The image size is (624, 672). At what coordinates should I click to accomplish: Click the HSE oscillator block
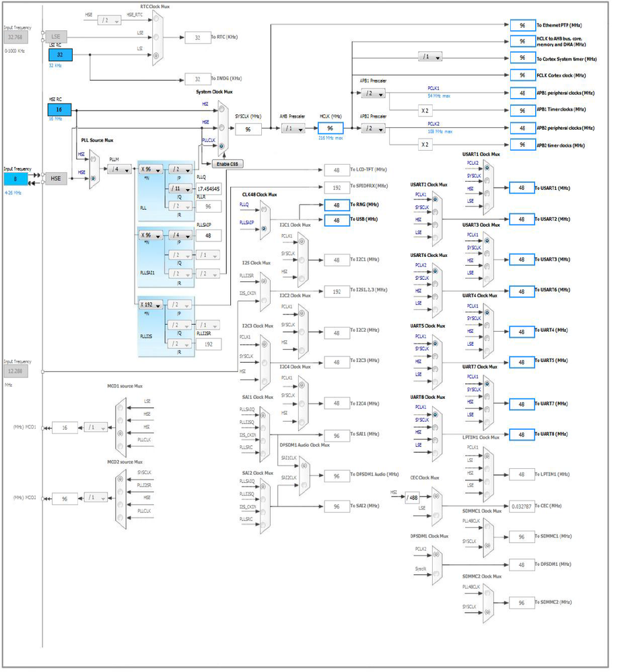(x=56, y=178)
